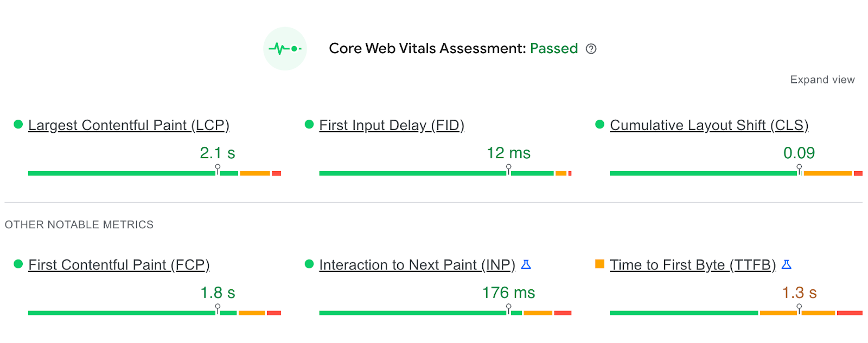Open the First Input Delay metric link
This screenshot has width=868, height=343.
(392, 125)
